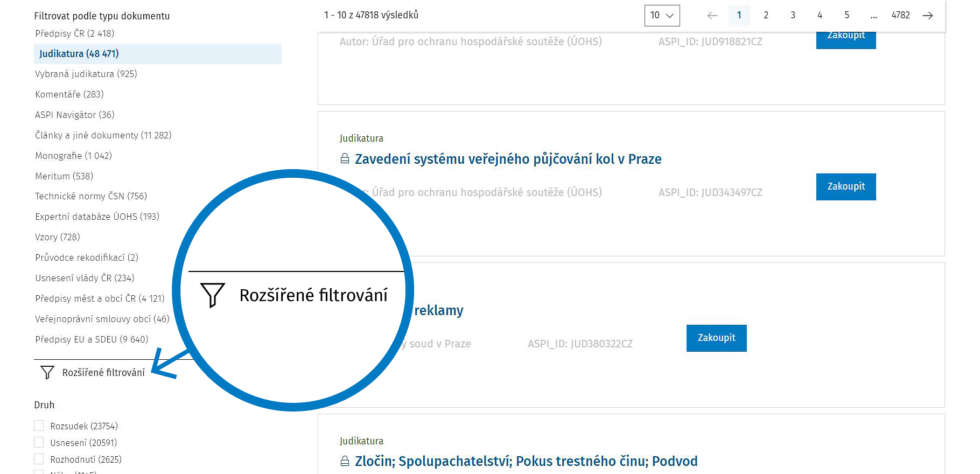The width and height of the screenshot is (980, 474).
Task: Select the Judikatura document type filter
Action: point(79,54)
